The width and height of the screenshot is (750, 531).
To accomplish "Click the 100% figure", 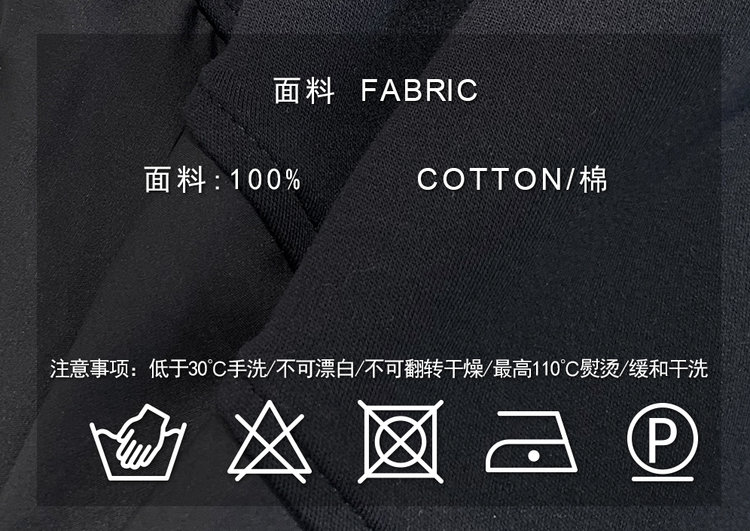I will click(x=265, y=180).
